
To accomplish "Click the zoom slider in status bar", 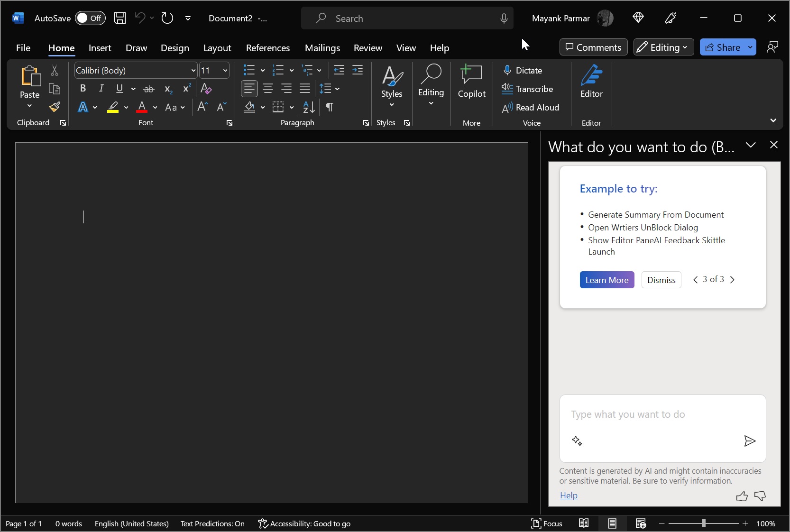I will pyautogui.click(x=703, y=523).
